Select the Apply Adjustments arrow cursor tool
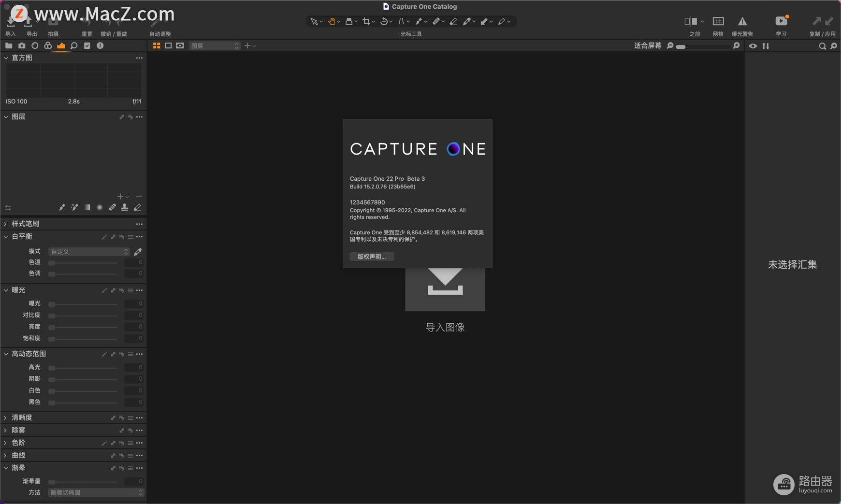 click(x=484, y=21)
